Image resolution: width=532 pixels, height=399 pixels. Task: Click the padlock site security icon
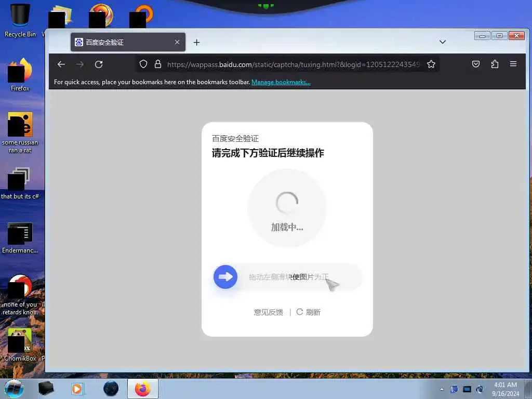tap(158, 64)
